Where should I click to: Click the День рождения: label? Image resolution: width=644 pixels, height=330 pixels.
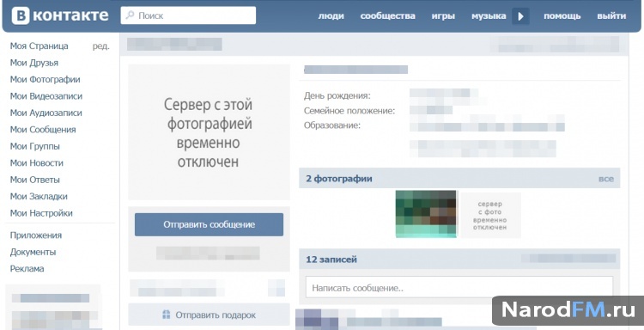tap(337, 95)
